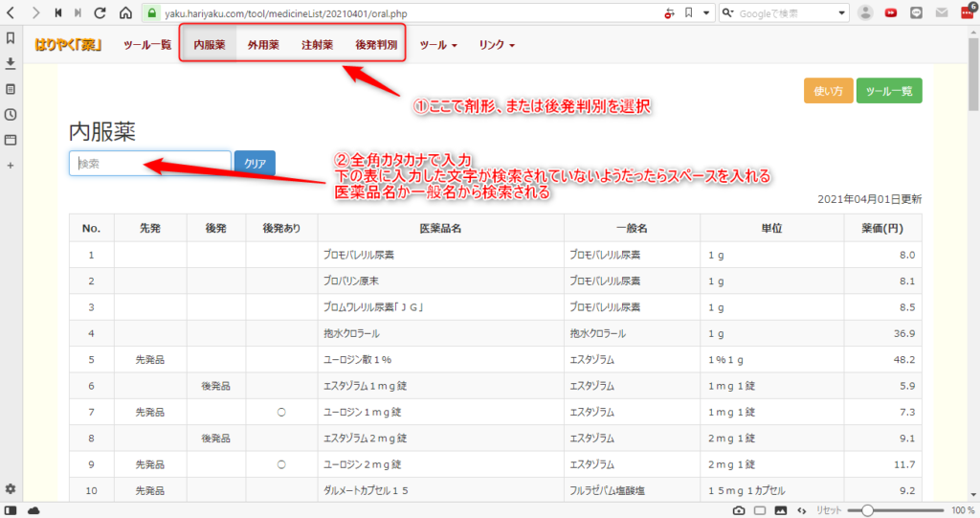Open browser settings gear icon
Image resolution: width=980 pixels, height=518 pixels.
pyautogui.click(x=11, y=488)
